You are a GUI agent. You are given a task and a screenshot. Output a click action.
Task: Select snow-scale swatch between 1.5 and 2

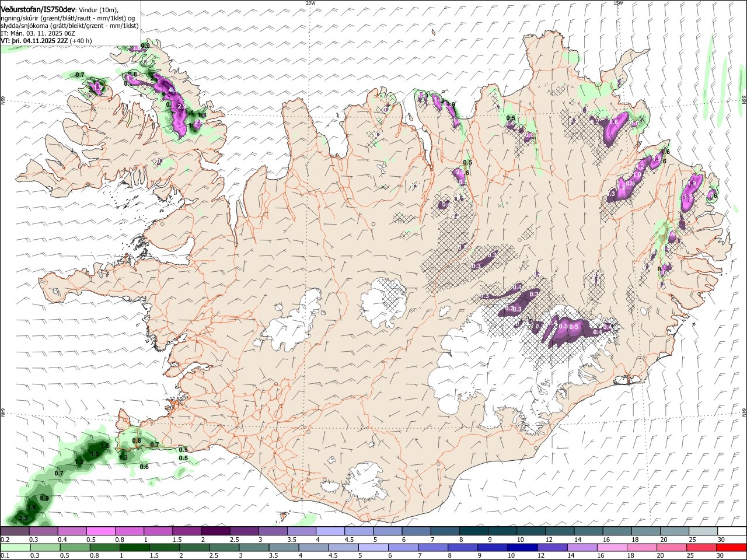186,531
